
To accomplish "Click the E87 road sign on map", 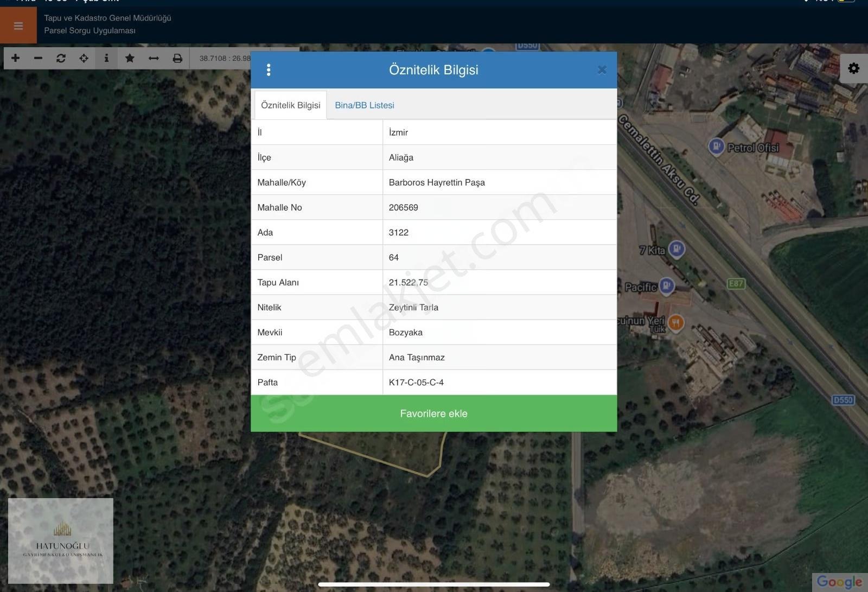I will pos(736,283).
